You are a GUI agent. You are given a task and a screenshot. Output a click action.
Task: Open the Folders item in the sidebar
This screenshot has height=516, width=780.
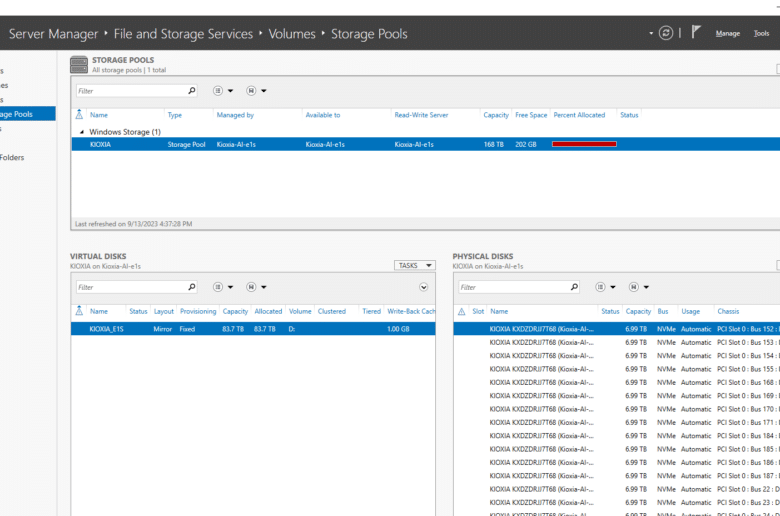[x=12, y=157]
